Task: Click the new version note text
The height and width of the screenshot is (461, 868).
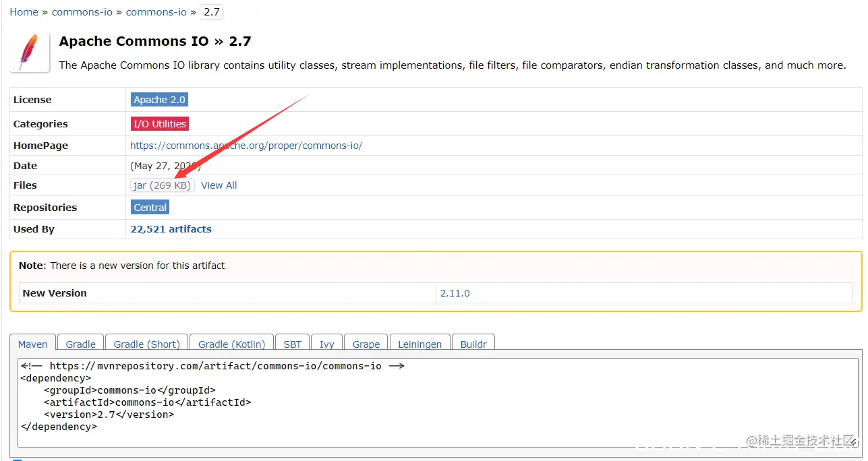Action: (x=122, y=266)
